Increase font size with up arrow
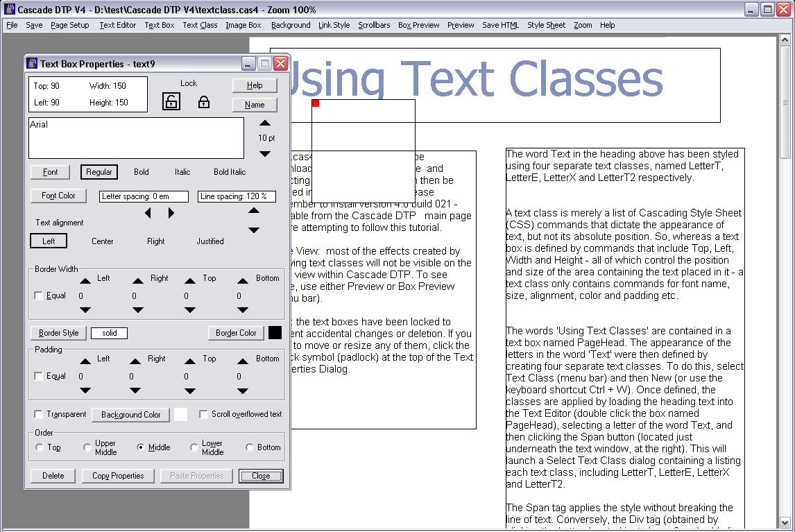The width and height of the screenshot is (795, 532). pos(265,123)
